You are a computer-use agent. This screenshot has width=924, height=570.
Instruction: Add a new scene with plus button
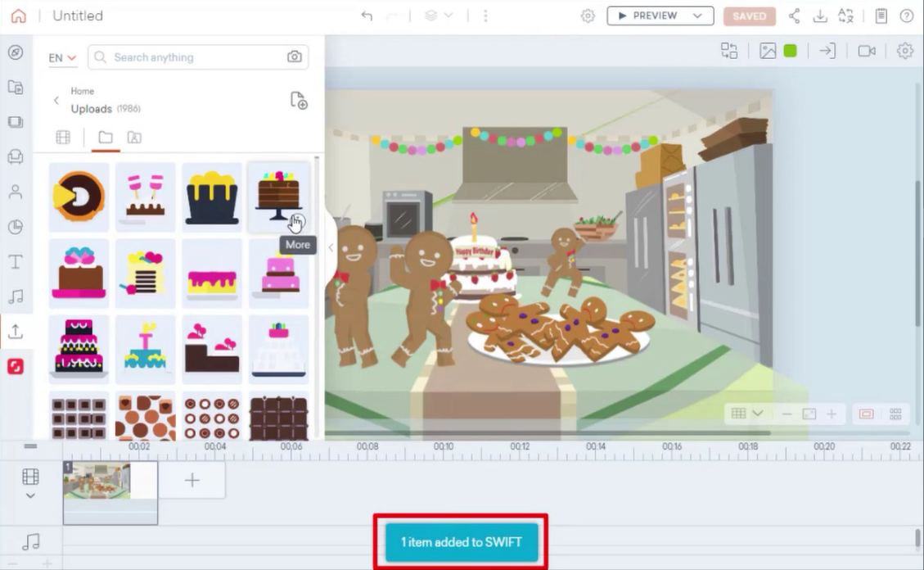(x=192, y=480)
